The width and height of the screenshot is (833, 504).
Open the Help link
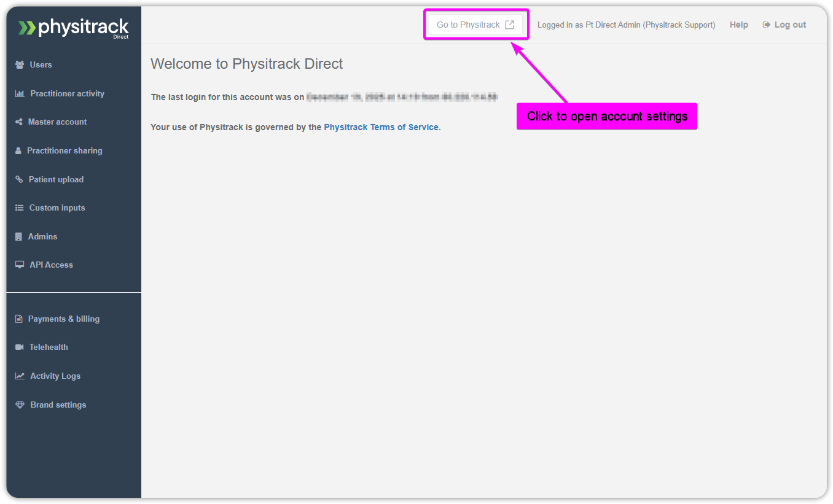click(739, 25)
